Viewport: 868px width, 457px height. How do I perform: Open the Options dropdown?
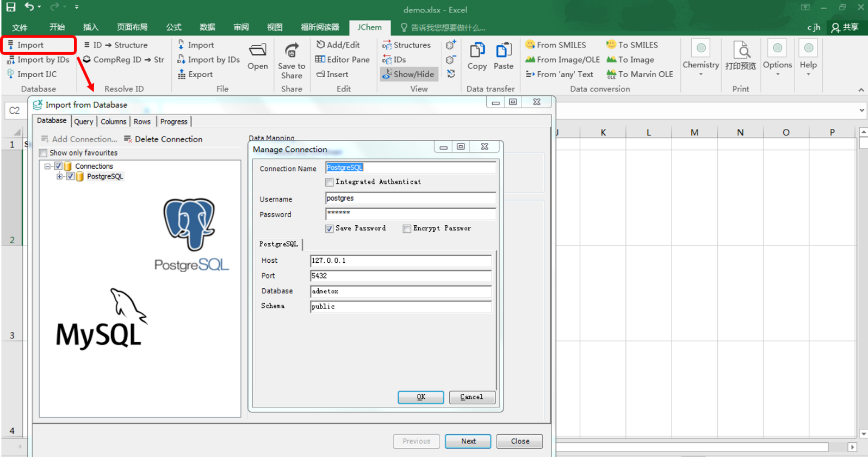[778, 59]
